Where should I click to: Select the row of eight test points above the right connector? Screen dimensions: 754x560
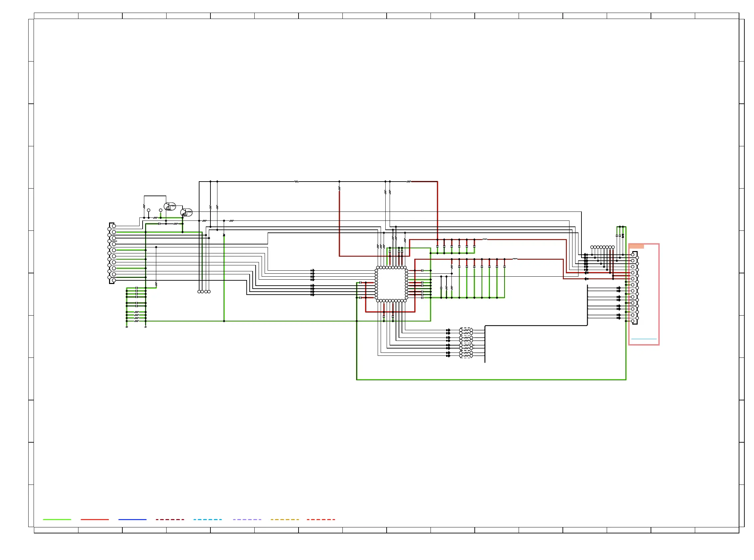[602, 247]
